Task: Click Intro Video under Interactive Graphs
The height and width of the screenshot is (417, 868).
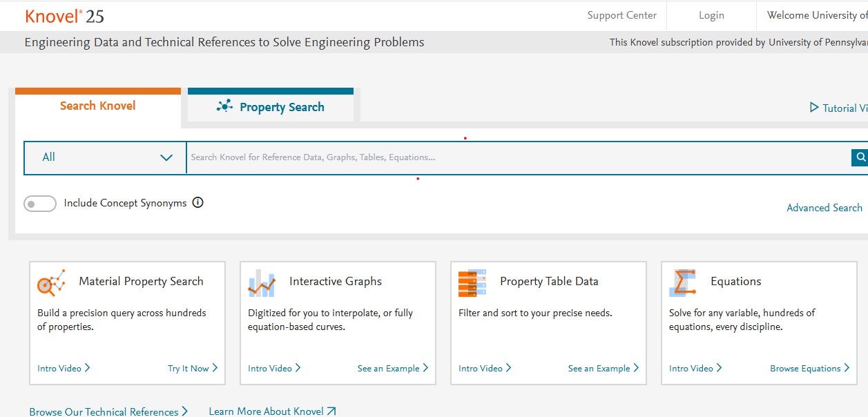Action: coord(270,368)
